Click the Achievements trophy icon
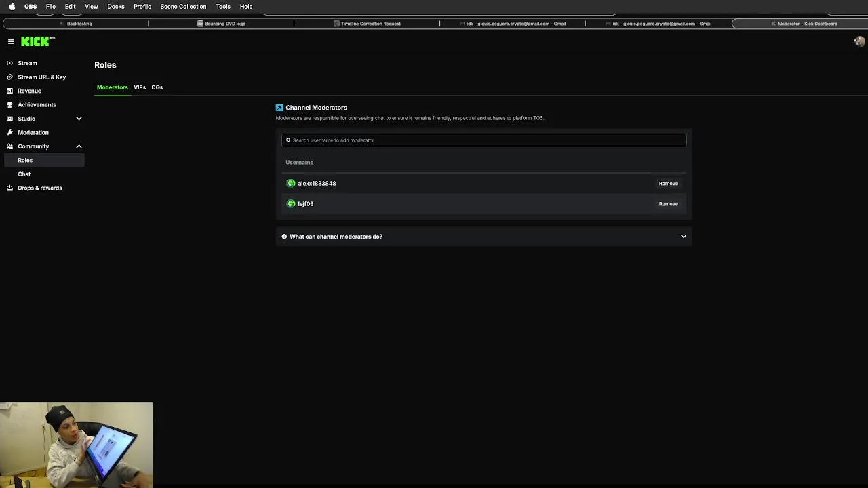The width and height of the screenshot is (868, 488). (9, 105)
